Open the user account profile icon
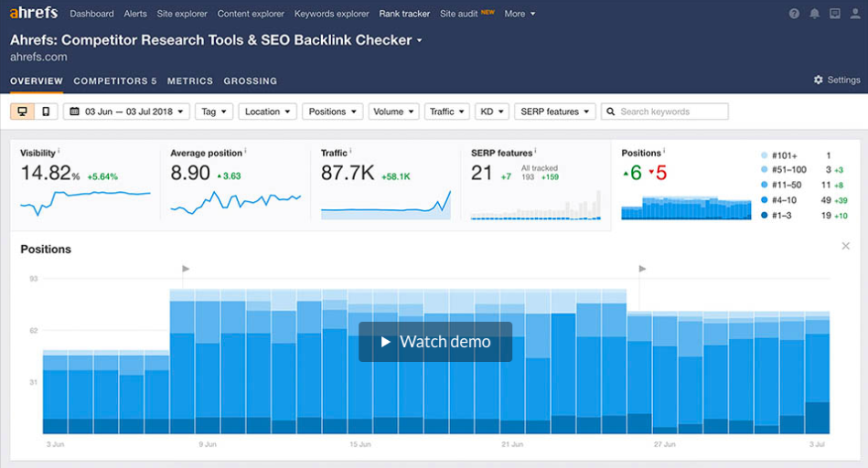868x468 pixels. click(855, 14)
